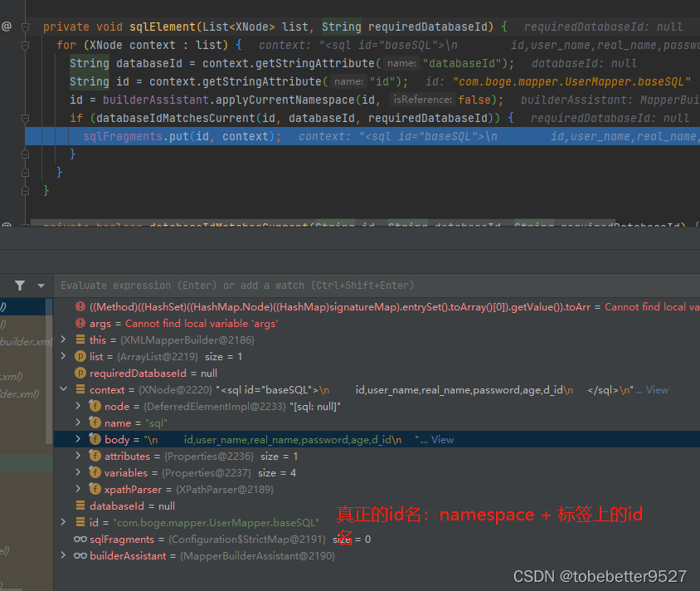Screen dimensions: 700x591
Task: Click the watch glasses icon next to 'builderAssistant'
Action: click(80, 555)
